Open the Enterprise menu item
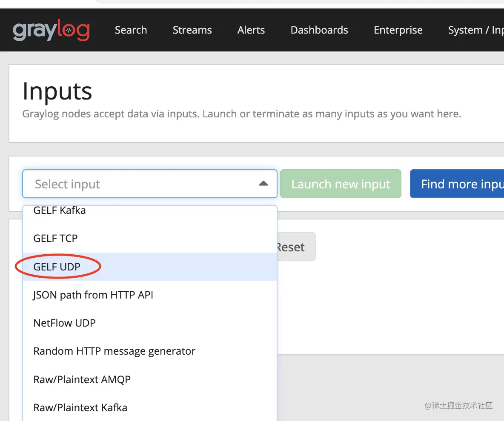This screenshot has height=421, width=504. pos(398,30)
